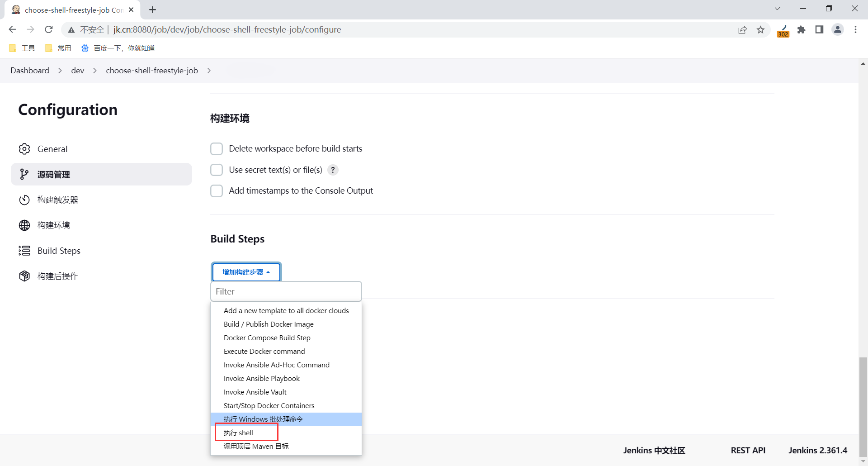Click the build environment globe icon
The image size is (868, 466).
pyautogui.click(x=24, y=225)
